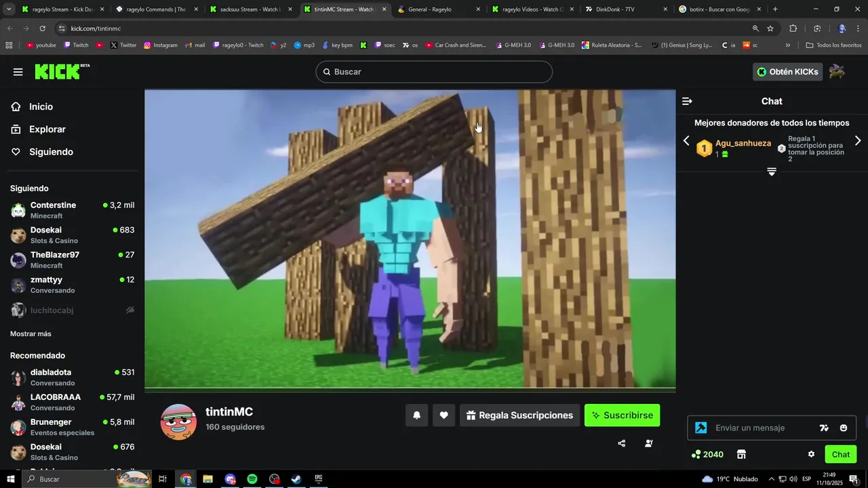Open diabladota recommended channel
The width and height of the screenshot is (868, 488).
[72, 378]
